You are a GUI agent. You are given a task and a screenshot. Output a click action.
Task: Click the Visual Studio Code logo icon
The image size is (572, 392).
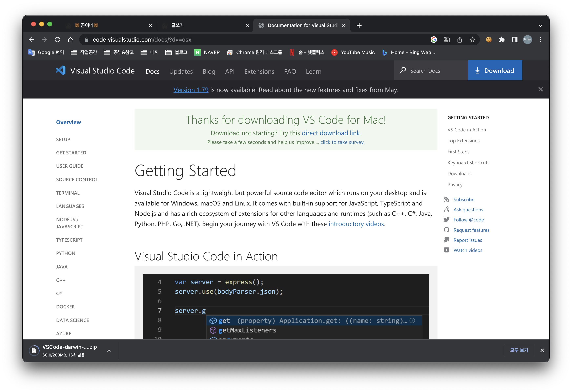(x=61, y=71)
